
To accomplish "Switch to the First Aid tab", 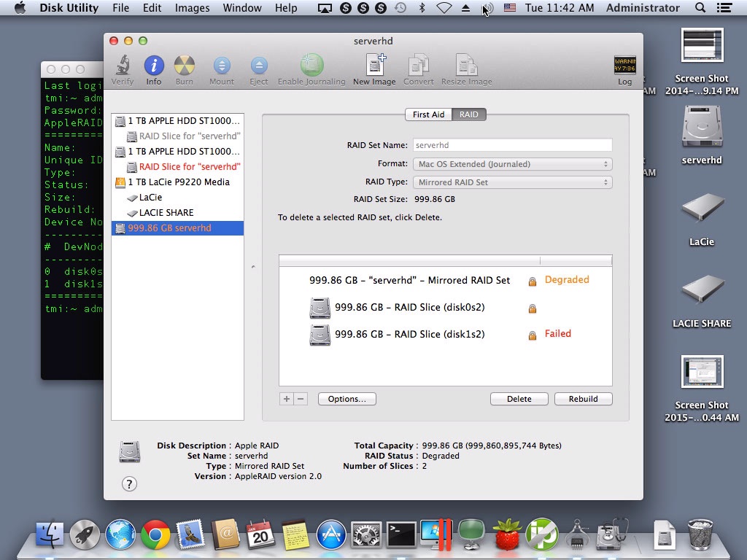I will (428, 114).
